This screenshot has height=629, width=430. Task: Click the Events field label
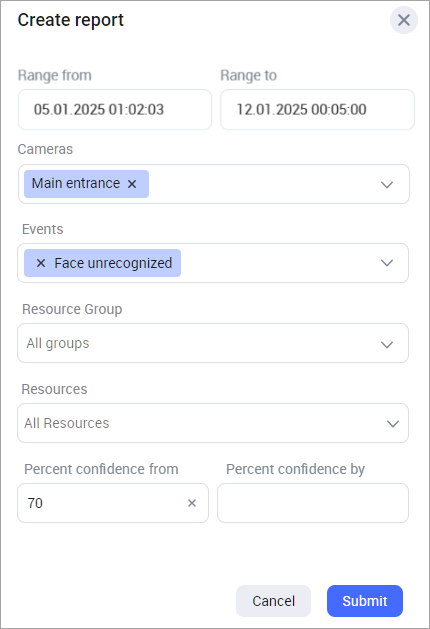pyautogui.click(x=43, y=229)
